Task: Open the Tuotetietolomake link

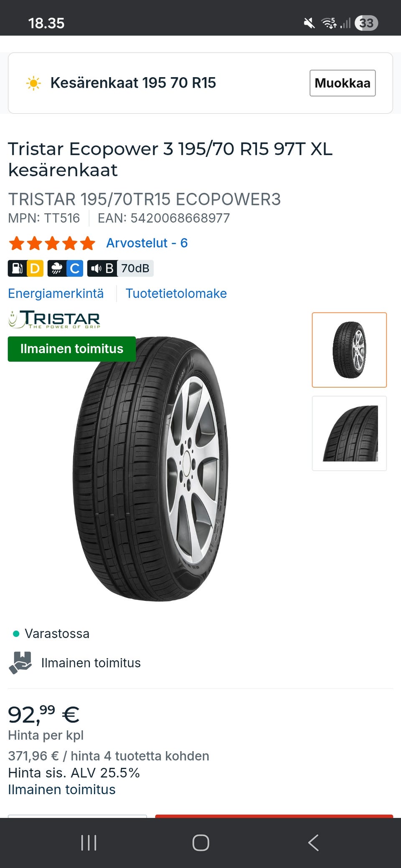Action: click(x=176, y=293)
